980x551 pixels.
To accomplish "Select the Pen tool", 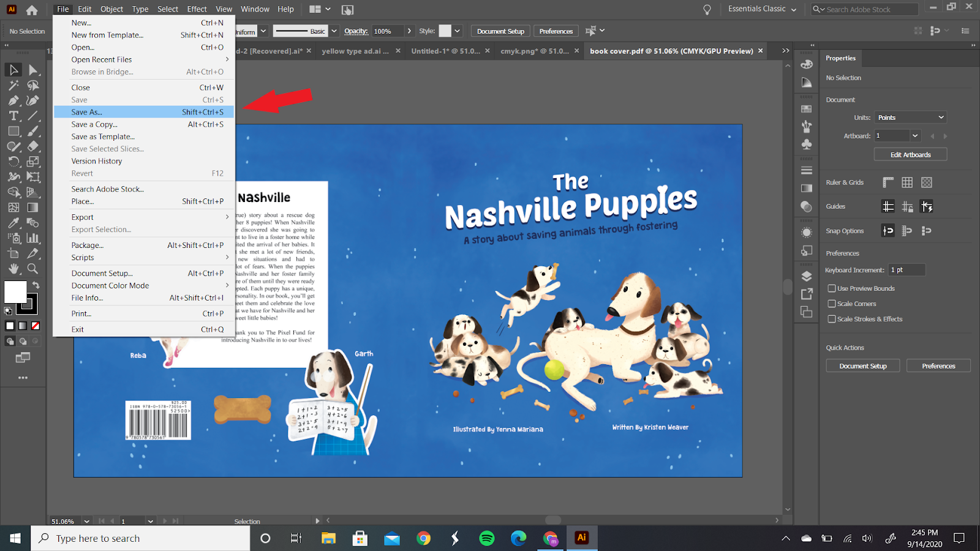I will pyautogui.click(x=13, y=100).
